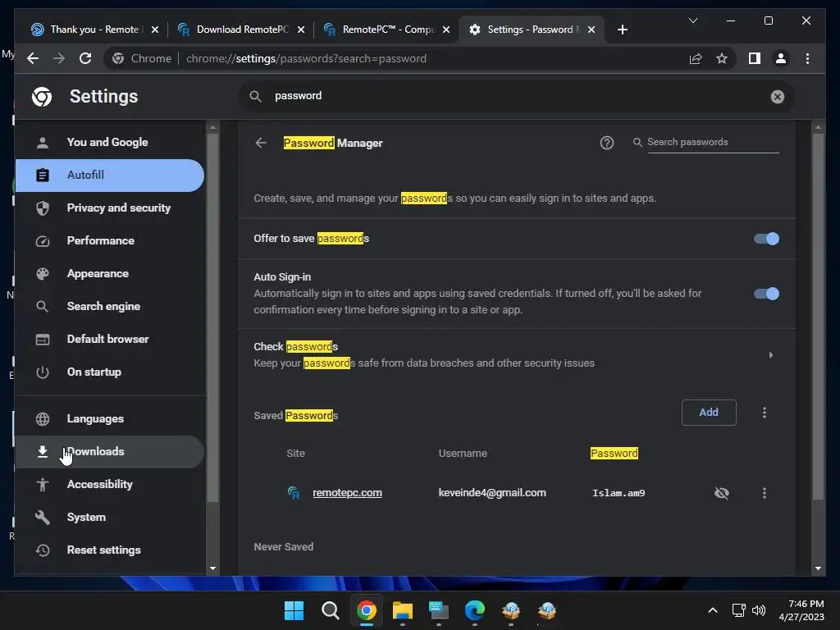Open Default browser settings
The image size is (840, 630).
click(x=110, y=339)
